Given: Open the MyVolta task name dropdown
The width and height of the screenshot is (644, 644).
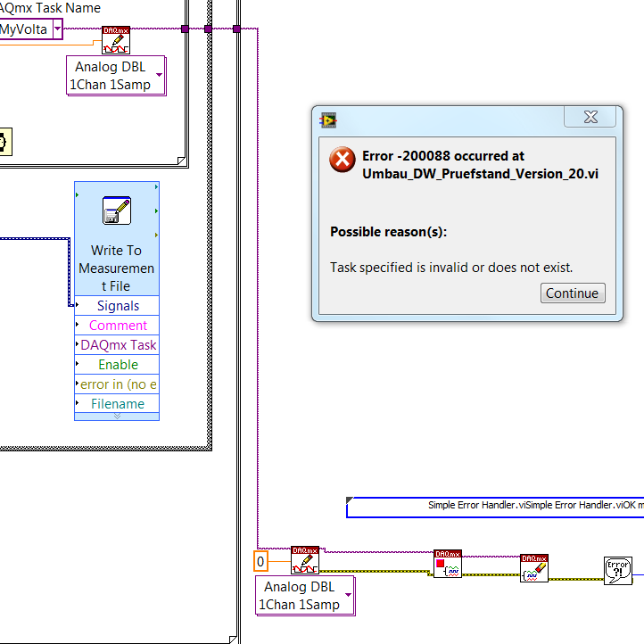Looking at the screenshot, I should point(57,29).
